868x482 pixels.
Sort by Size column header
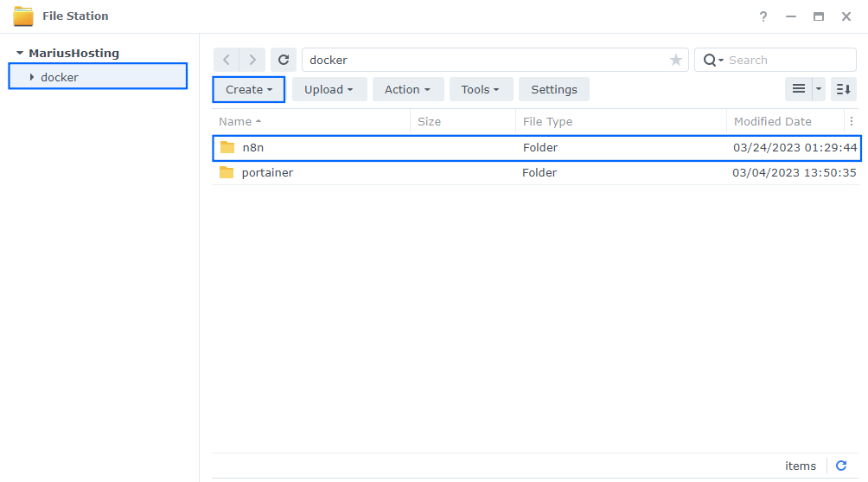(x=463, y=121)
